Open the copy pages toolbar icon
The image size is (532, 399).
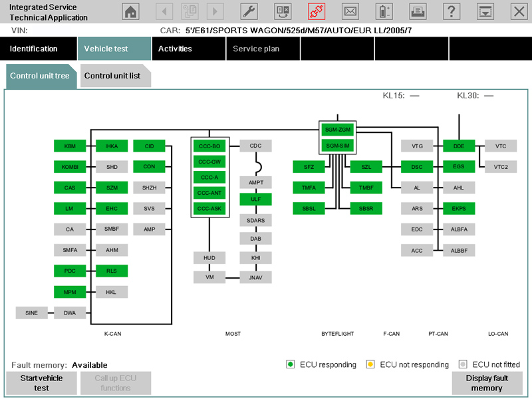pos(190,11)
